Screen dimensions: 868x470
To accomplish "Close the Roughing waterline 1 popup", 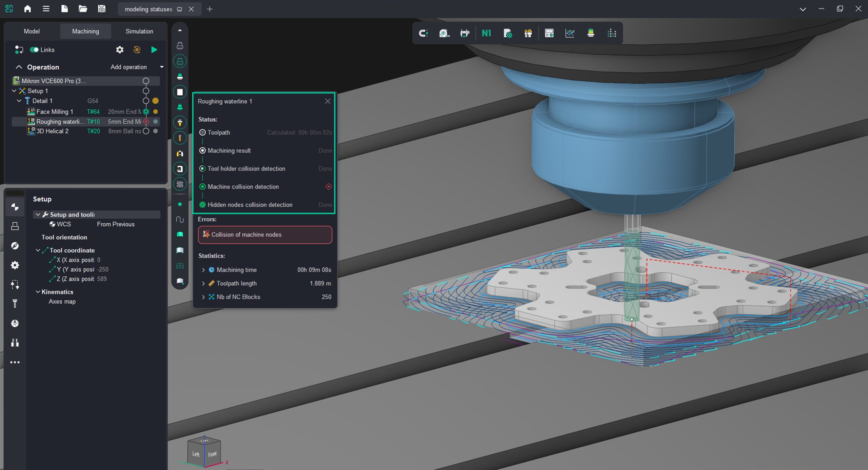I will pos(327,101).
